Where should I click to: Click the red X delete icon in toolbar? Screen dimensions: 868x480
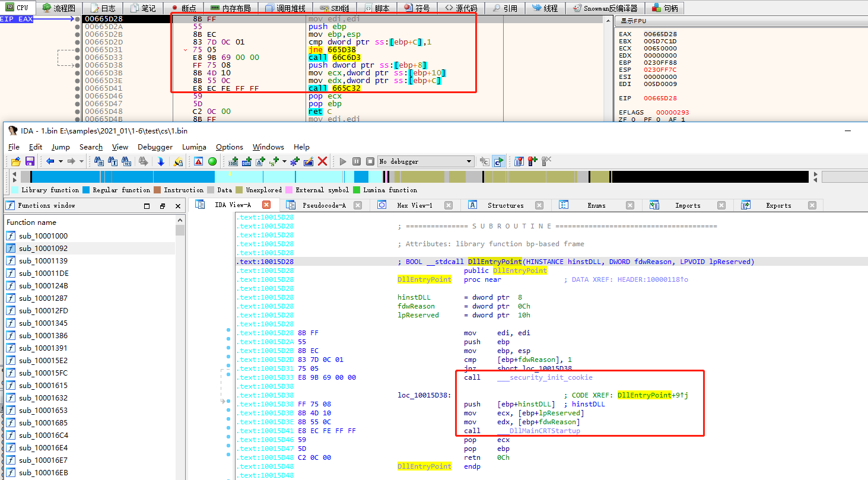(323, 161)
